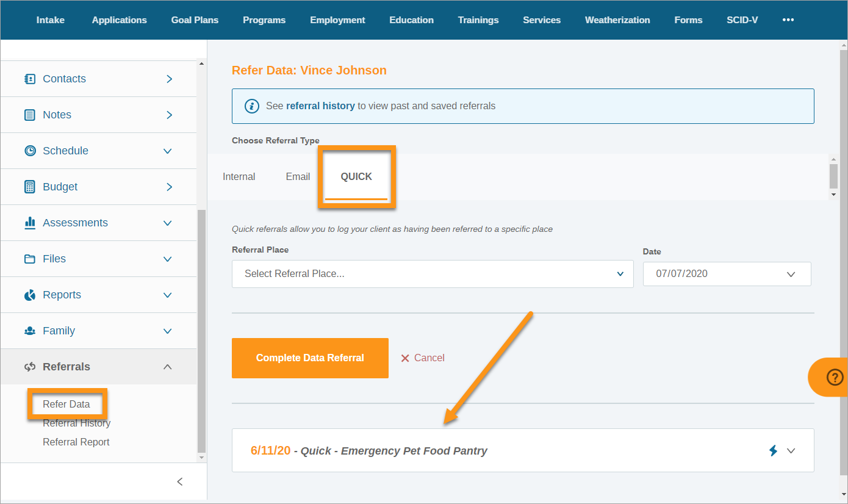Open the Date picker dropdown
The width and height of the screenshot is (848, 504).
(x=726, y=274)
